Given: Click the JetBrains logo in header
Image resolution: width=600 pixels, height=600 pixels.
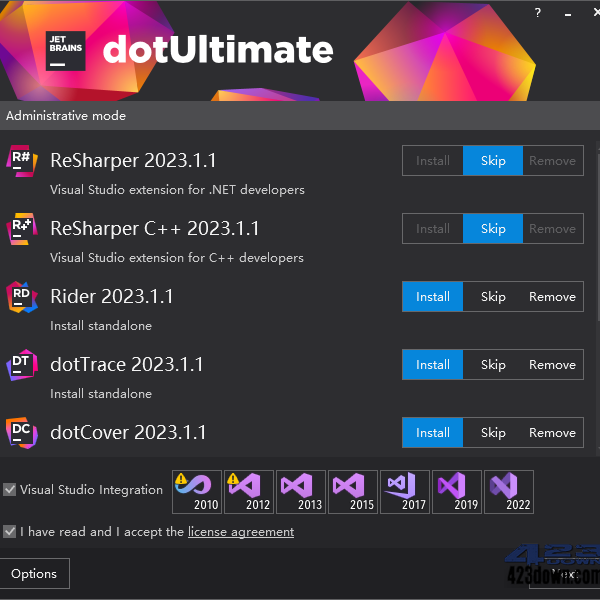Looking at the screenshot, I should pos(65,51).
